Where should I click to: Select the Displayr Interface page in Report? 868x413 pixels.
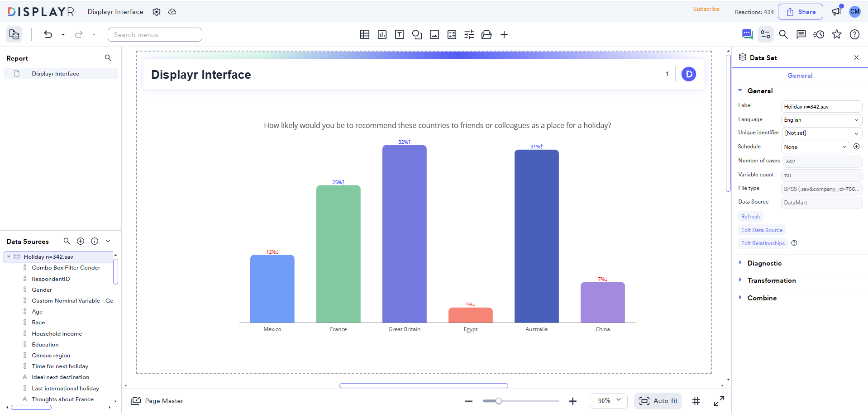(61, 74)
